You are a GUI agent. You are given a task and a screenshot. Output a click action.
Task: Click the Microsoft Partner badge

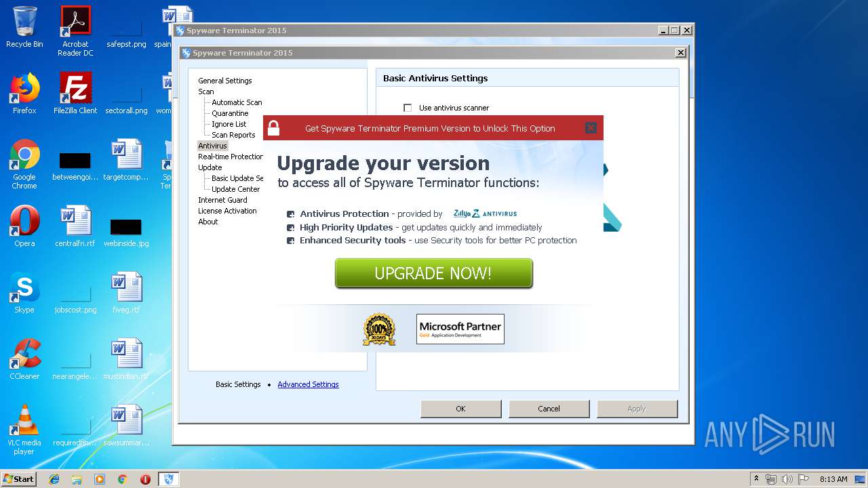click(460, 329)
